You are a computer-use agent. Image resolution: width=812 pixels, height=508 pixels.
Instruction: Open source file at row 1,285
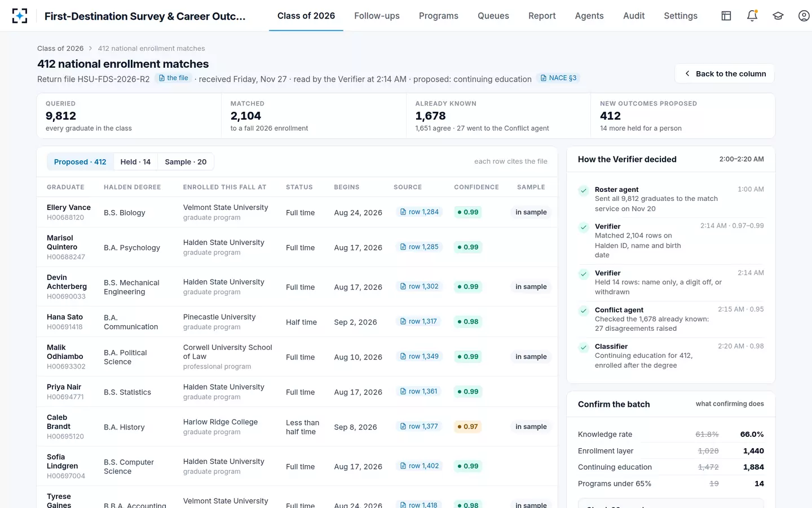tap(420, 247)
